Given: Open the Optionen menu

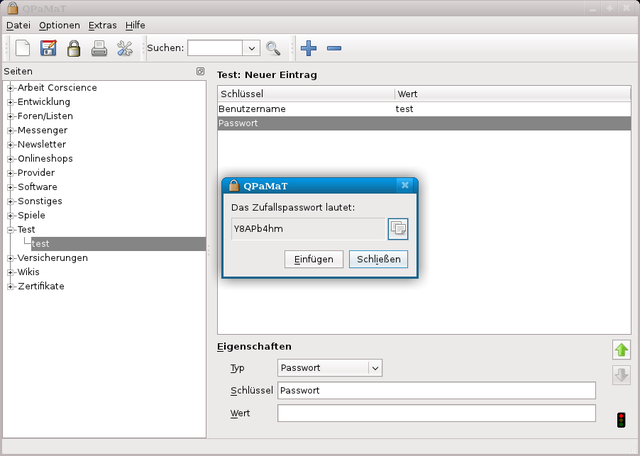Looking at the screenshot, I should pos(59,25).
